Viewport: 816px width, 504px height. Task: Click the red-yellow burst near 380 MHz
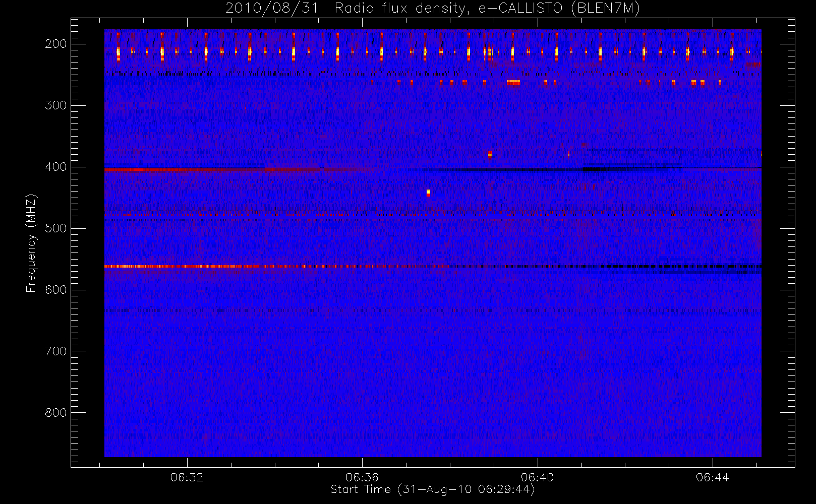click(x=490, y=154)
